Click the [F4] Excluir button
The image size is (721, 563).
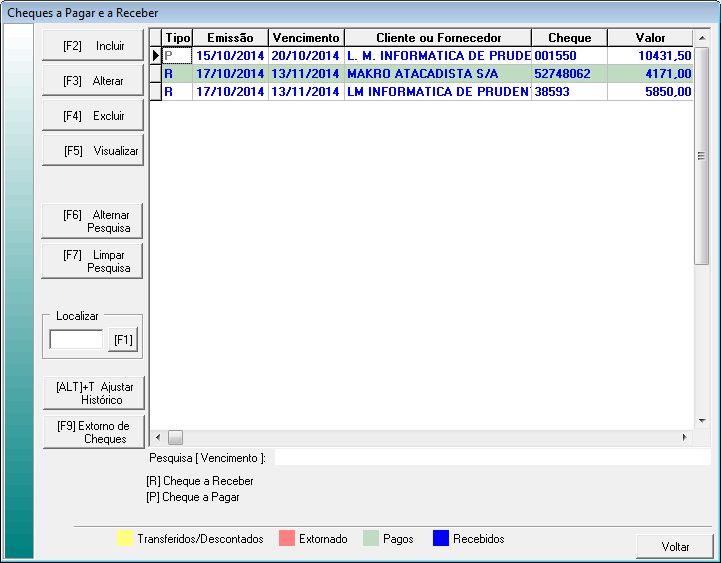[x=93, y=116]
